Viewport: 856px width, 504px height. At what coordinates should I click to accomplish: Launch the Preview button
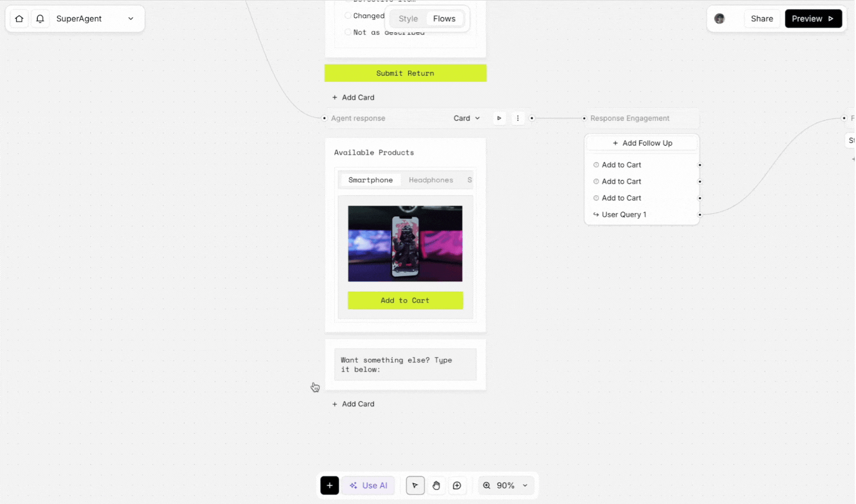(x=813, y=18)
